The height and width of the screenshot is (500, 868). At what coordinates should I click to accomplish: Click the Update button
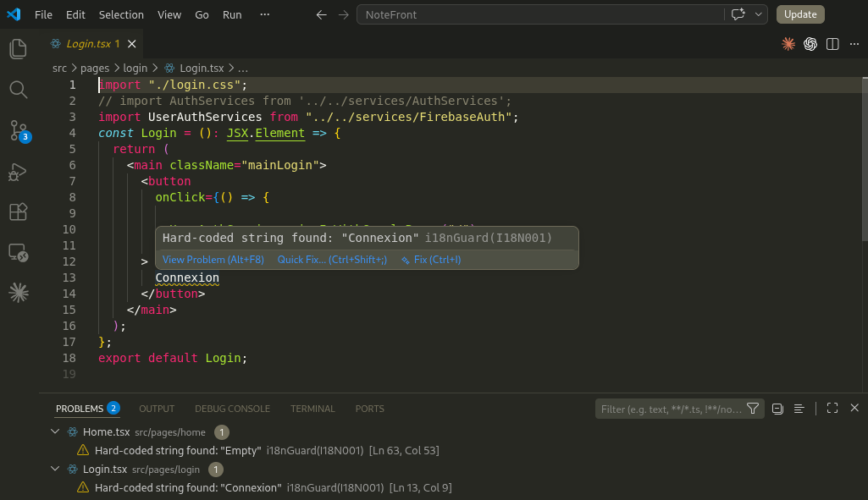800,14
